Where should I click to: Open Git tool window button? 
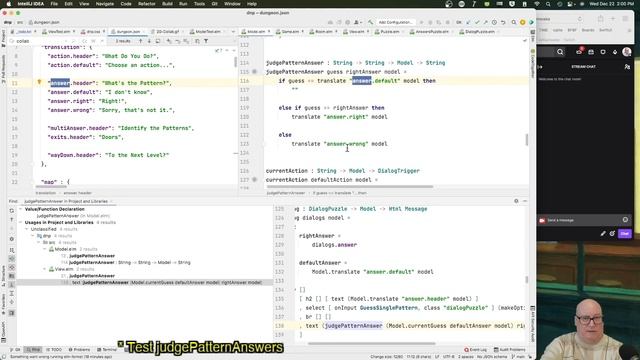tap(16, 350)
